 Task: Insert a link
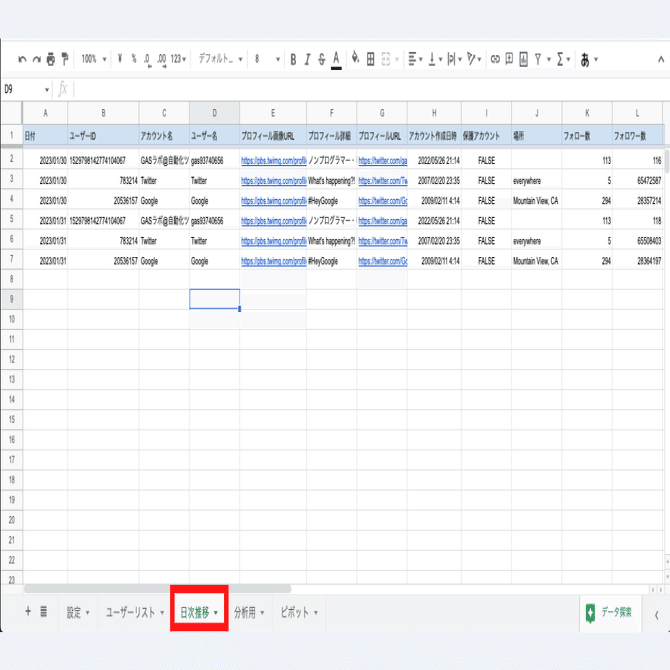tap(495, 59)
